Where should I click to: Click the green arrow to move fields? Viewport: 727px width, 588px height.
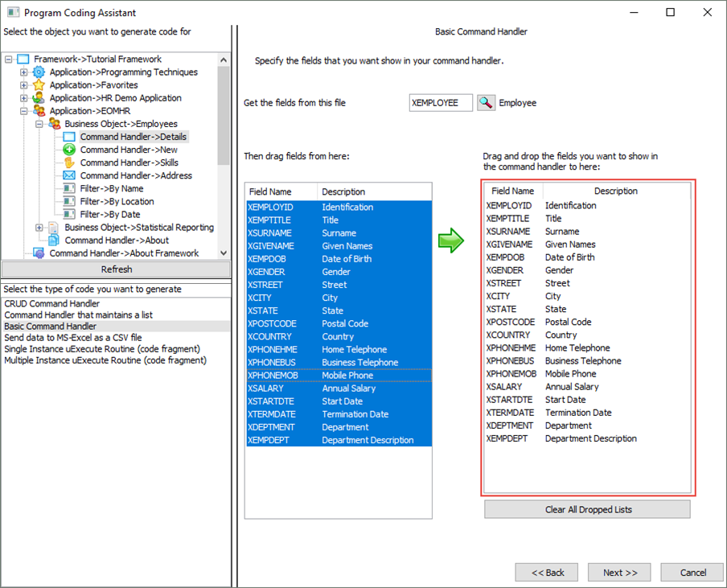(450, 241)
